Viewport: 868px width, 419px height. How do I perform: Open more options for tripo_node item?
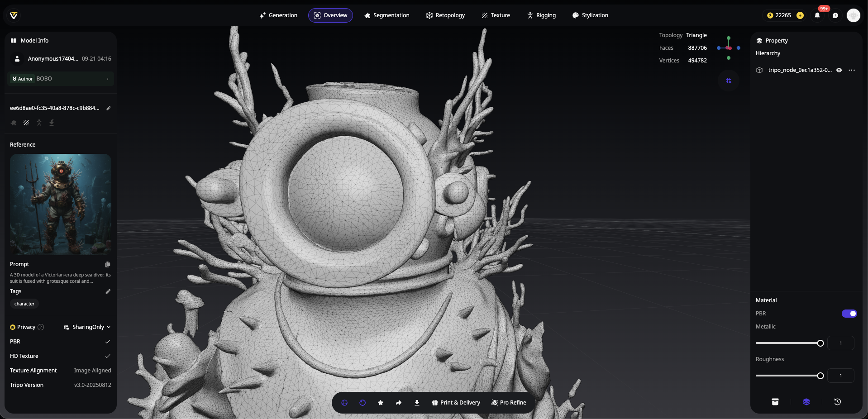tap(852, 70)
